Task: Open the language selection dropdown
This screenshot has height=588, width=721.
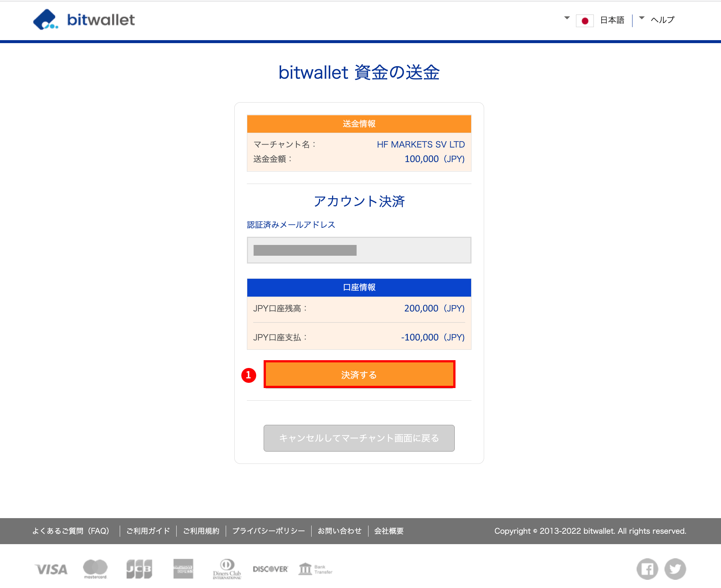Action: click(x=566, y=17)
